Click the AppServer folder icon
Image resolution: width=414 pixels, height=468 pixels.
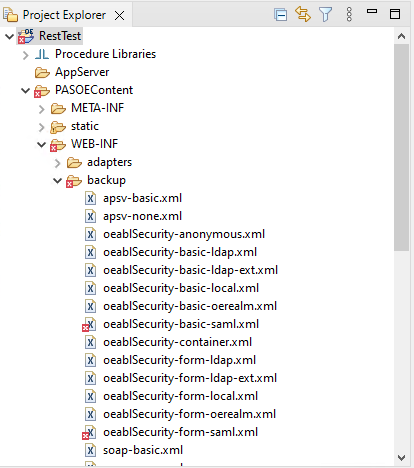tap(42, 72)
